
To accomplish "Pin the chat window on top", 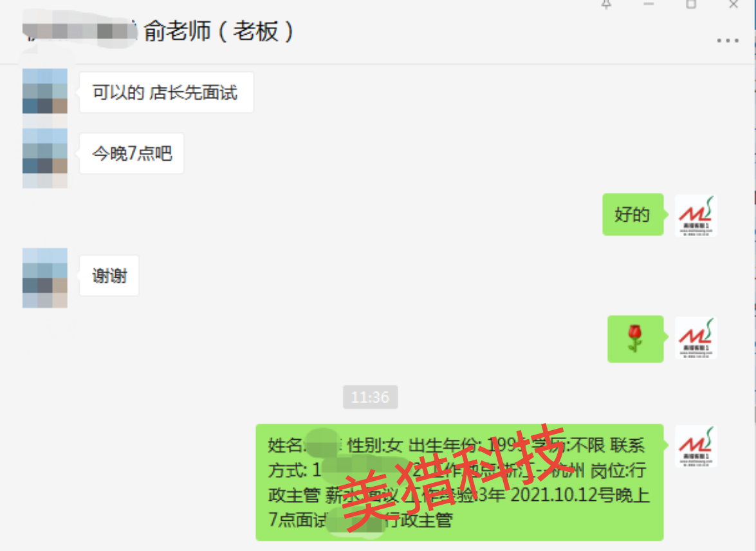I will pyautogui.click(x=607, y=5).
